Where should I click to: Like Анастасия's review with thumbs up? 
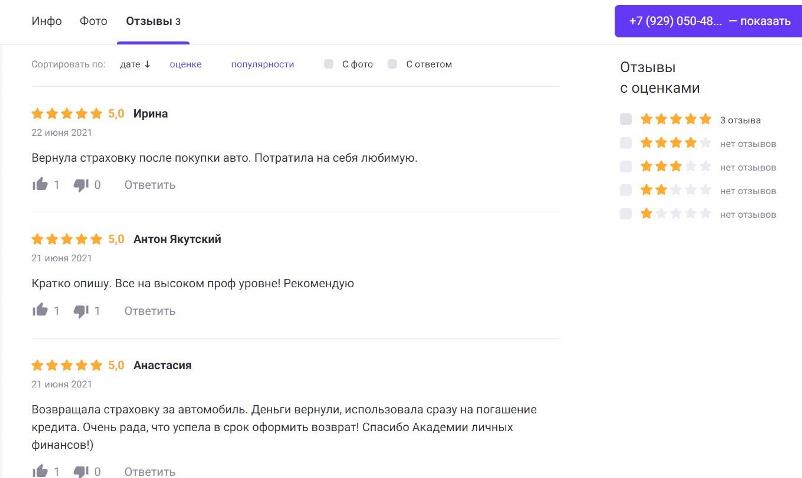40,471
